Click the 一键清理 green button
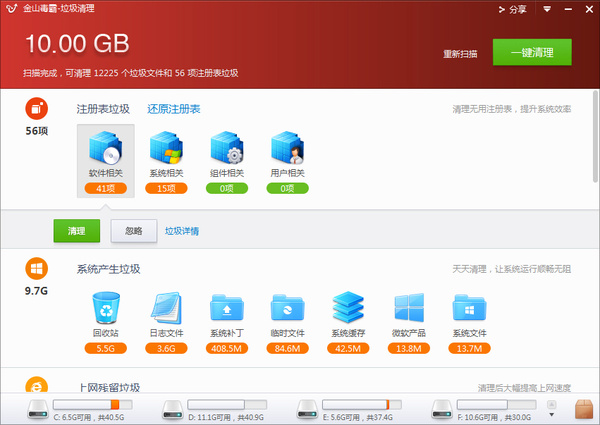 532,52
